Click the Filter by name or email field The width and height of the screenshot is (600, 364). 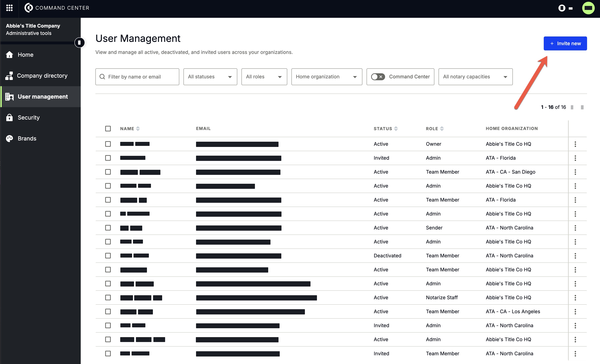[137, 77]
